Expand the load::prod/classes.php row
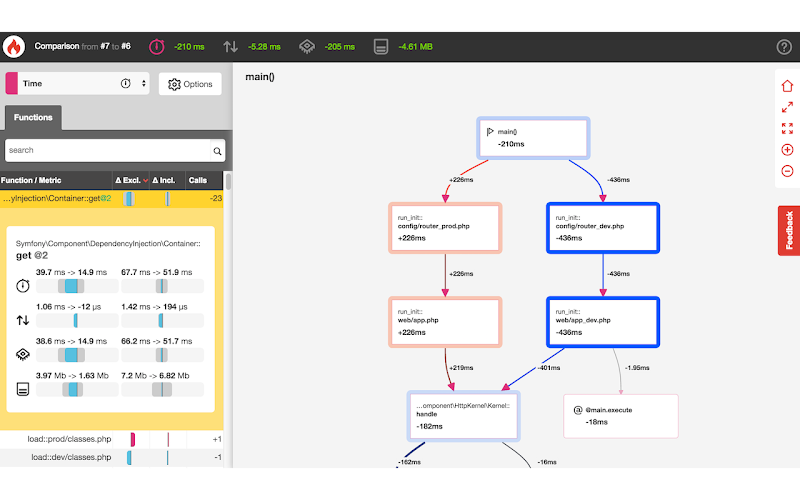This screenshot has width=800, height=500. (111, 439)
